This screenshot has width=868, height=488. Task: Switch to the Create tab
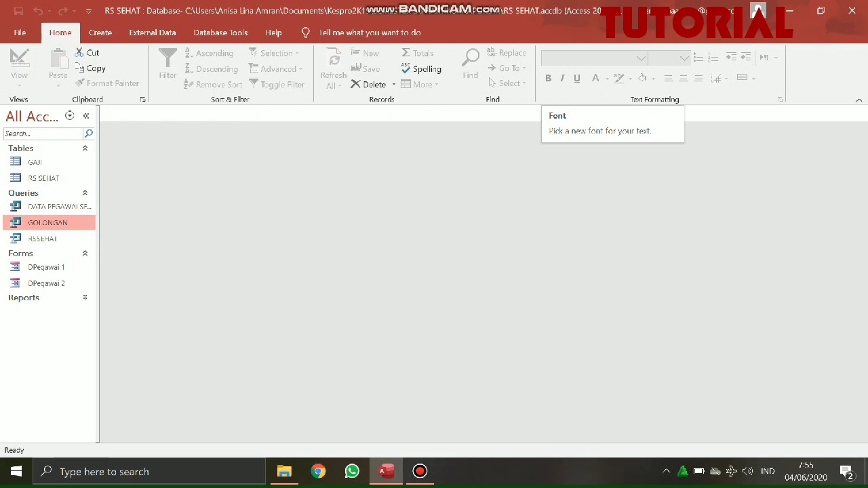click(100, 33)
